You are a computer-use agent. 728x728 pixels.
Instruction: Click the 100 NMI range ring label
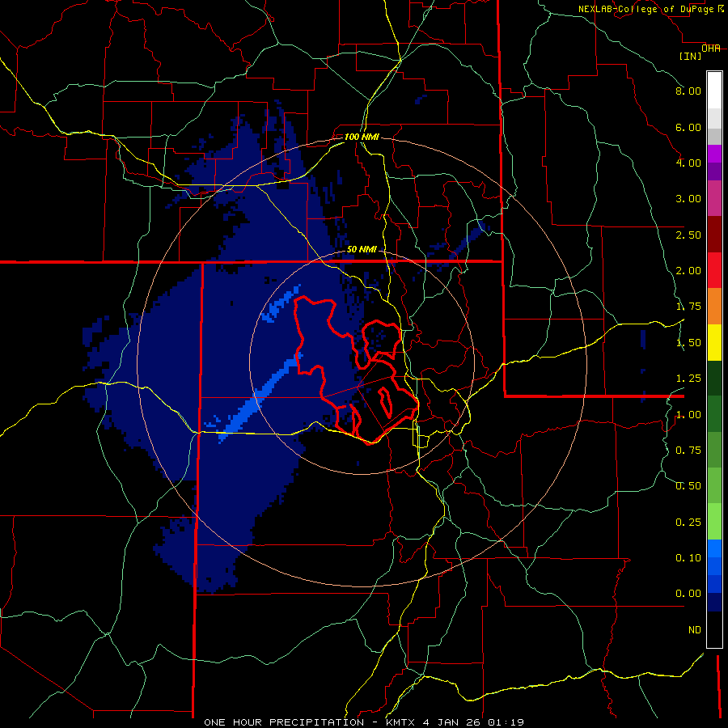(362, 137)
